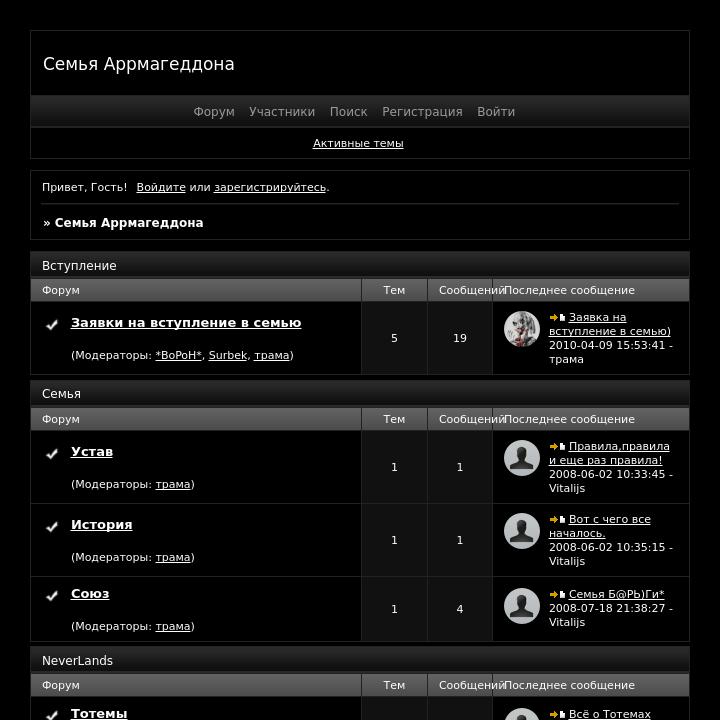This screenshot has height=720, width=720.
Task: Open the Участники menu item
Action: [282, 112]
